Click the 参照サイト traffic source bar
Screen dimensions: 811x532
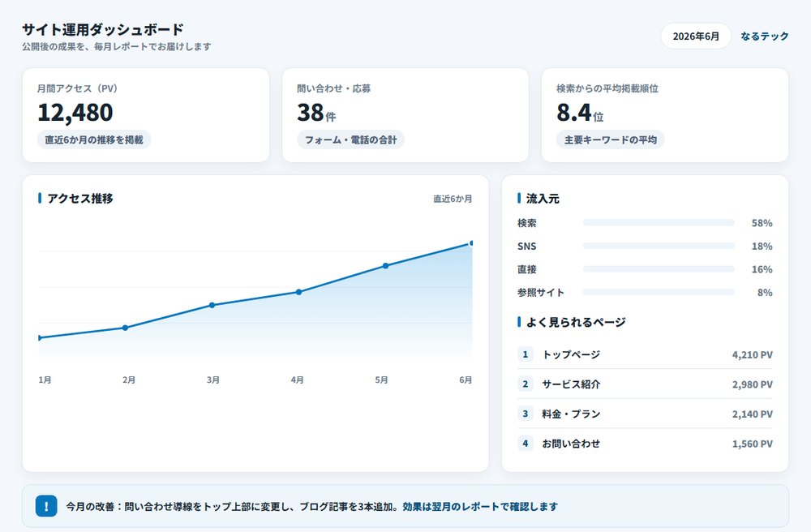tap(659, 293)
